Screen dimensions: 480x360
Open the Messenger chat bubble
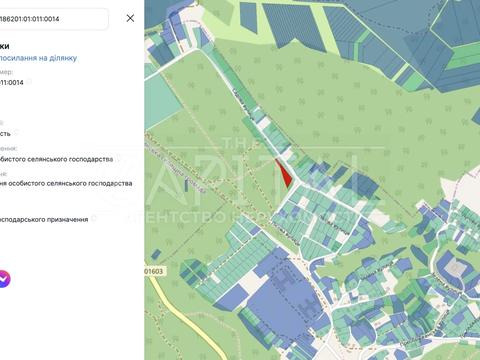click(x=3, y=279)
